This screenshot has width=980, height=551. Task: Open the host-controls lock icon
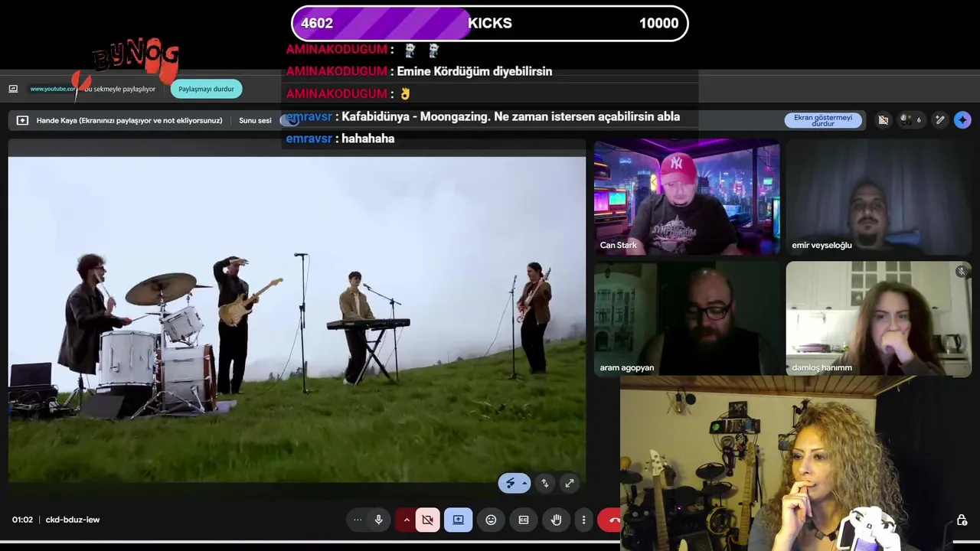(x=962, y=520)
